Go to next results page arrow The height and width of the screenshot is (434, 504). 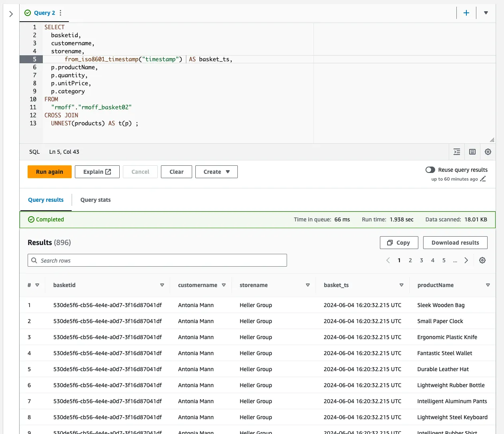(466, 260)
